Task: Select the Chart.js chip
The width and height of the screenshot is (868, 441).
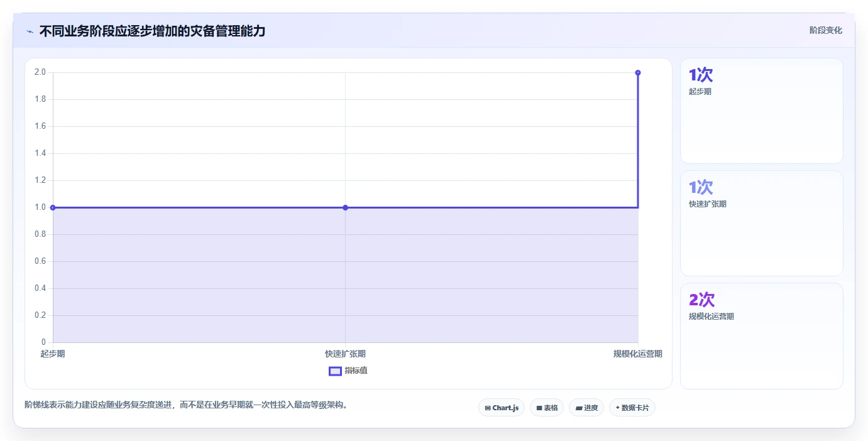Action: pyautogui.click(x=502, y=408)
